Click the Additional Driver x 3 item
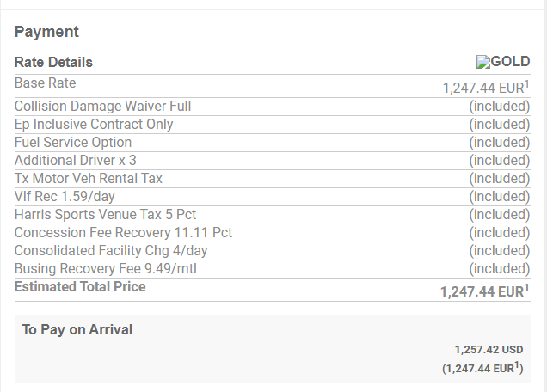 pyautogui.click(x=76, y=161)
